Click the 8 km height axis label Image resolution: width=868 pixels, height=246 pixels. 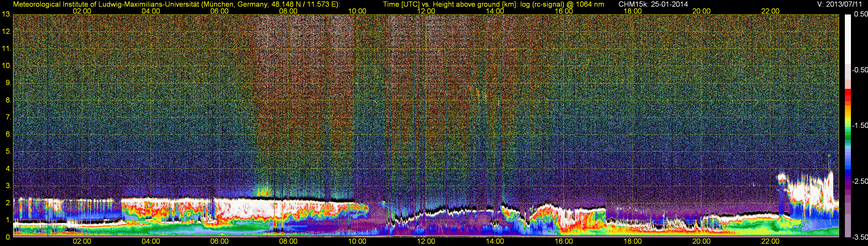8,100
